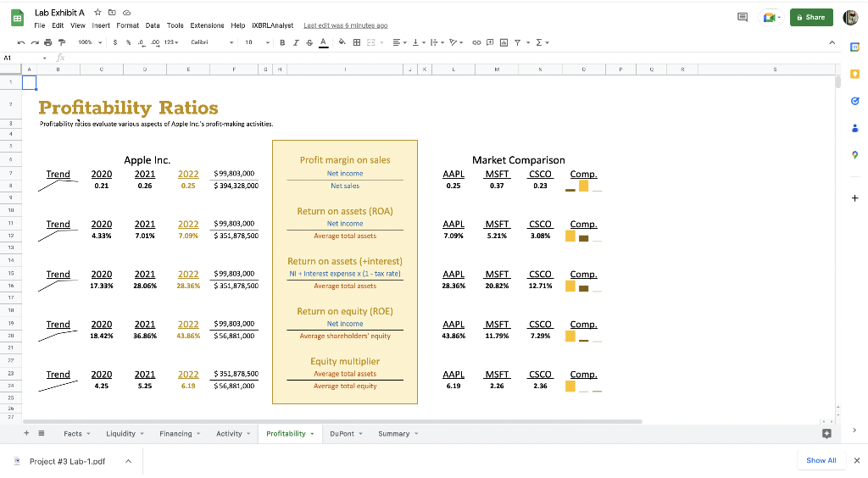The width and height of the screenshot is (868, 478).
Task: Open the Explore panel button
Action: point(826,434)
